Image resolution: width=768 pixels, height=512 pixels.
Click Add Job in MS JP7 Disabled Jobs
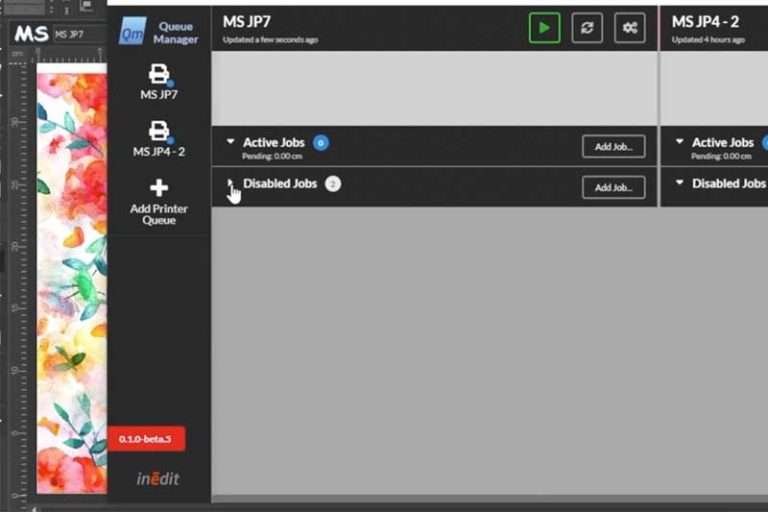pyautogui.click(x=613, y=188)
